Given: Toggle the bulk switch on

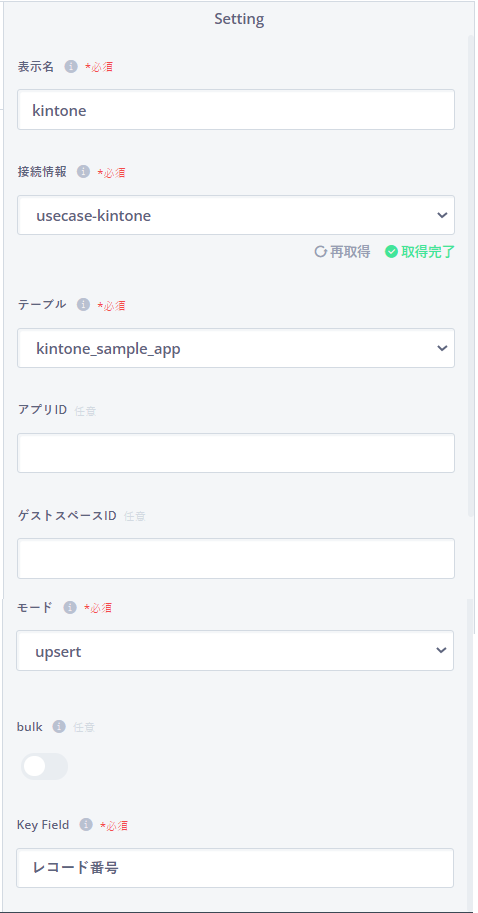Looking at the screenshot, I should [x=44, y=766].
